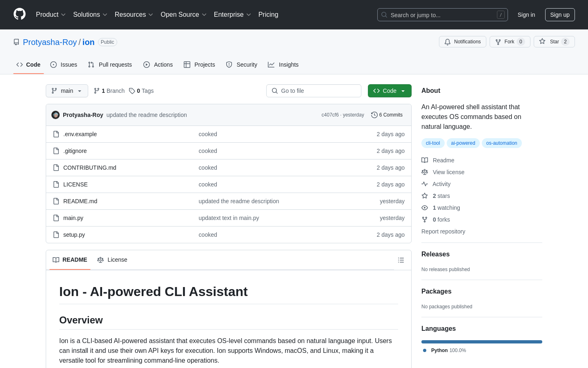Open the Actions tab

(x=158, y=65)
